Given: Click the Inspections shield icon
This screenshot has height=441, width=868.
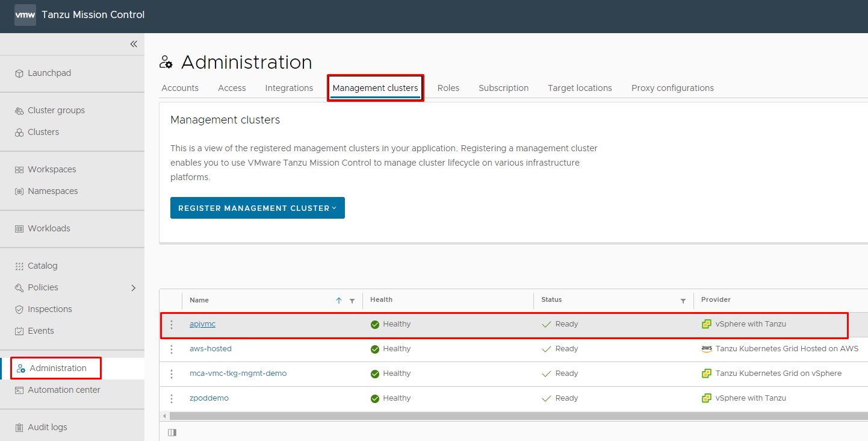Looking at the screenshot, I should (x=19, y=310).
